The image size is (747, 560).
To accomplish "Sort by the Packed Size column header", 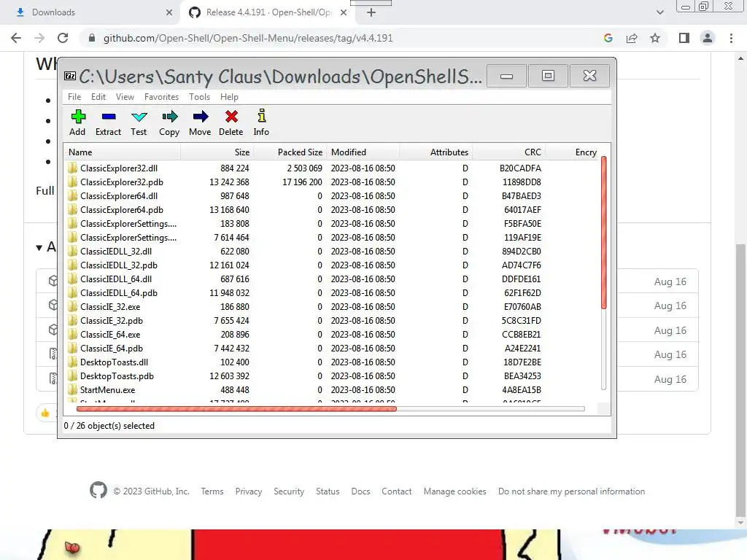I will (x=289, y=152).
